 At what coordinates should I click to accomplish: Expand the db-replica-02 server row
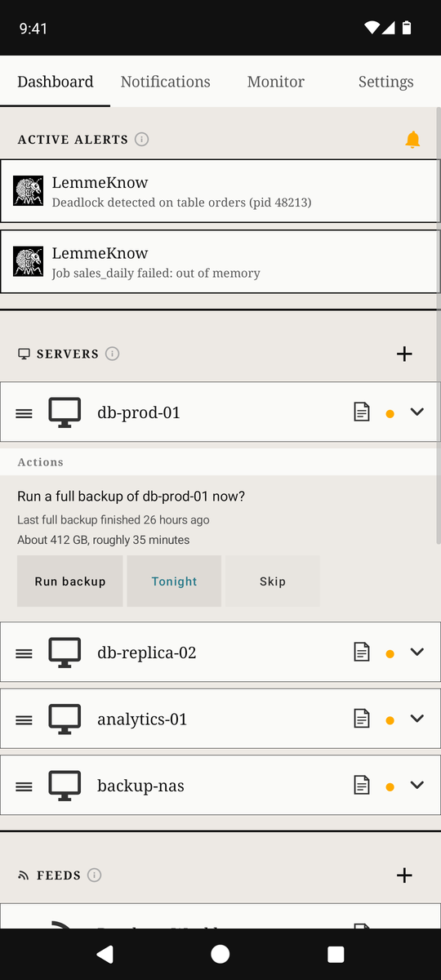pos(417,653)
